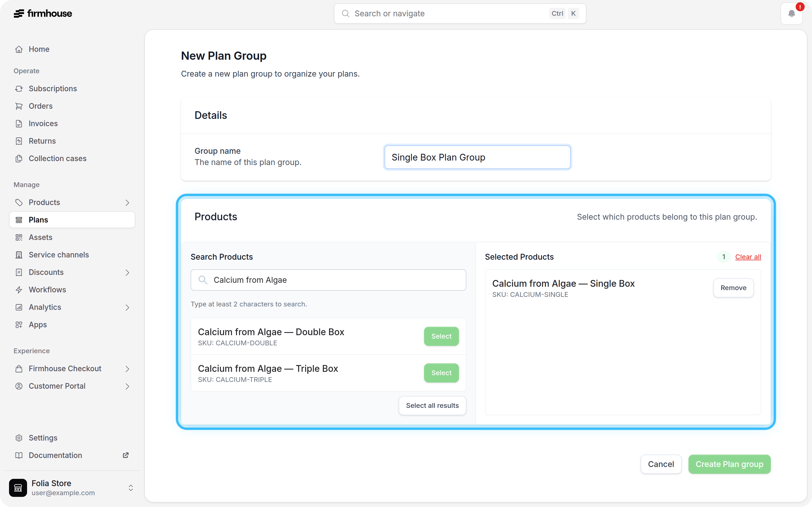Image resolution: width=812 pixels, height=507 pixels.
Task: Expand the Analytics submenu chevron
Action: coord(127,307)
